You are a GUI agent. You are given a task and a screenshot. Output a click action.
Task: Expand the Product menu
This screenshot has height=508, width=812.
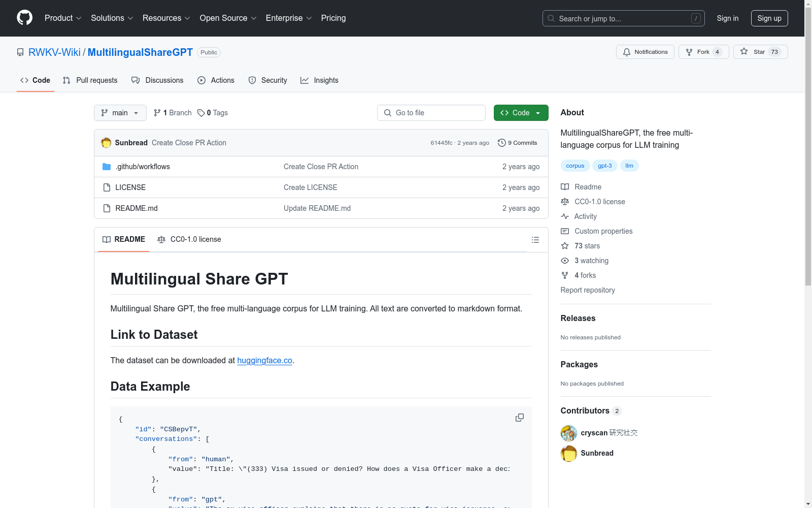[x=63, y=18]
